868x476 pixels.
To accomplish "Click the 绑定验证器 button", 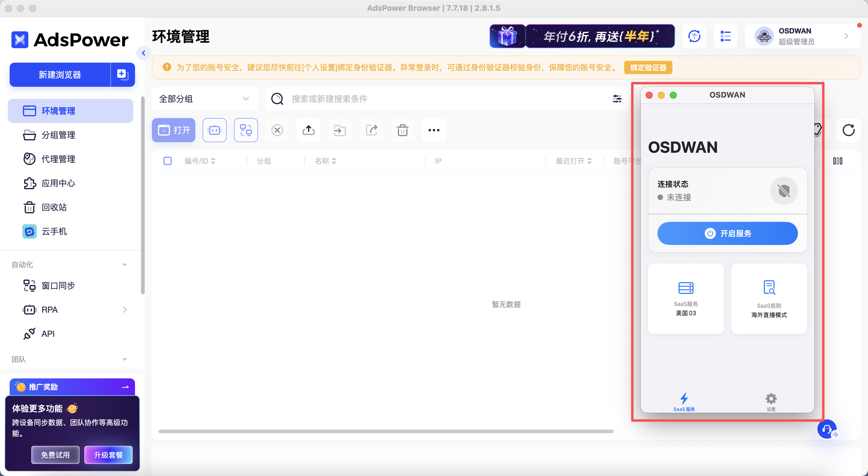I will (648, 68).
